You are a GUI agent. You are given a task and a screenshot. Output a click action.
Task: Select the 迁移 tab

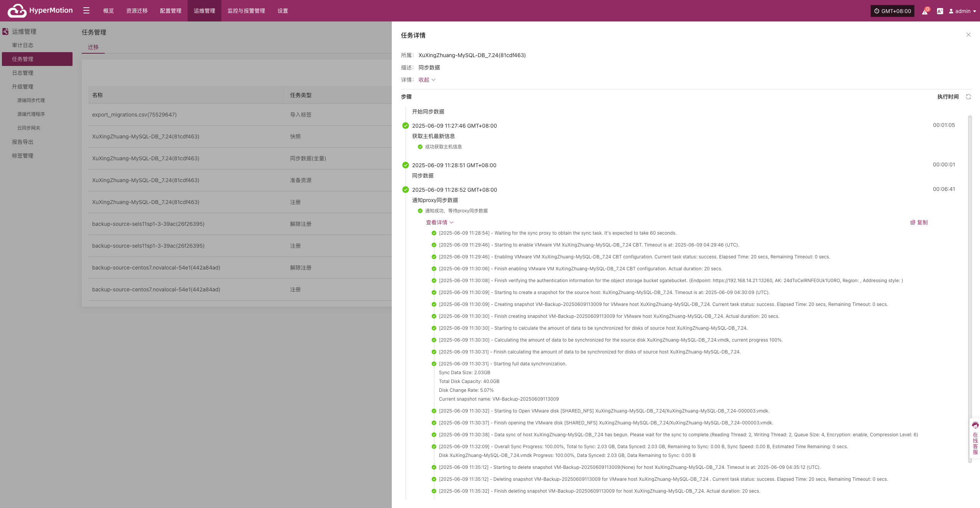pos(93,47)
